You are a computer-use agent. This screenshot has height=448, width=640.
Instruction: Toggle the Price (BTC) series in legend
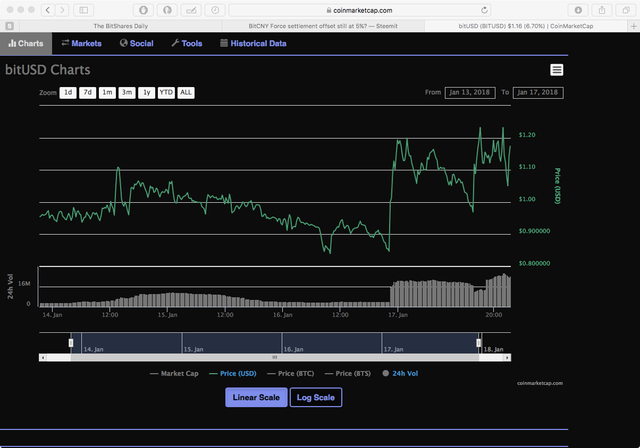click(x=291, y=373)
